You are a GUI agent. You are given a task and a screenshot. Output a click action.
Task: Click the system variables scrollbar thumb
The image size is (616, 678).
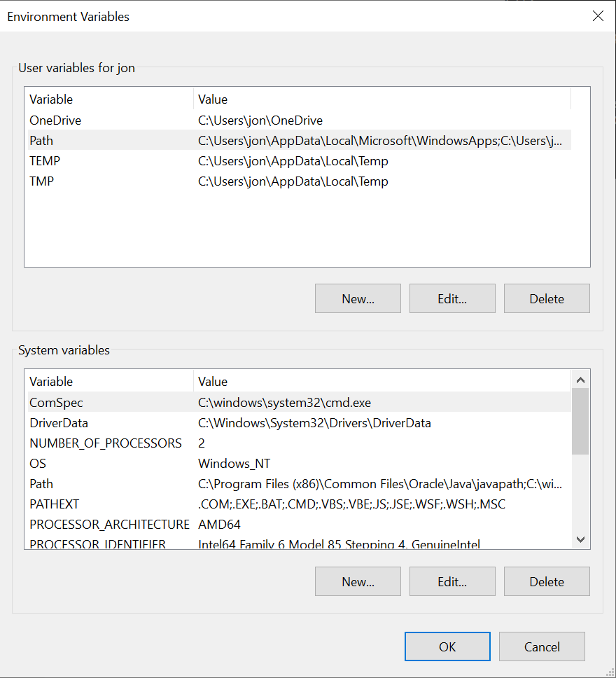(580, 421)
